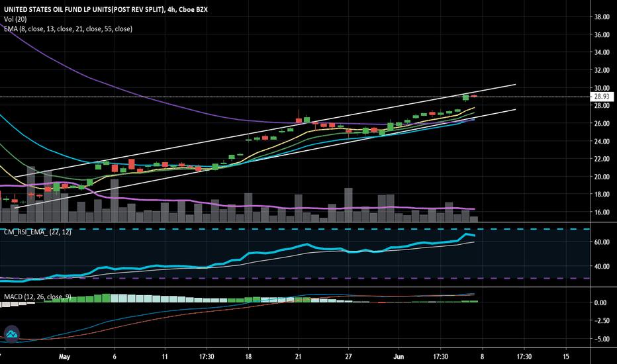Select the MACD (12, 26, close, 9) label

click(37, 296)
